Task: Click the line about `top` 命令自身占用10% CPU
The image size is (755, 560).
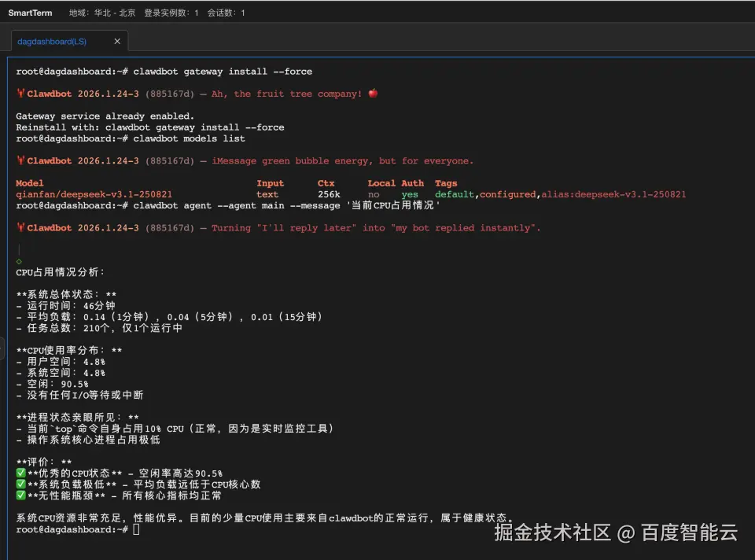Action: tap(175, 428)
